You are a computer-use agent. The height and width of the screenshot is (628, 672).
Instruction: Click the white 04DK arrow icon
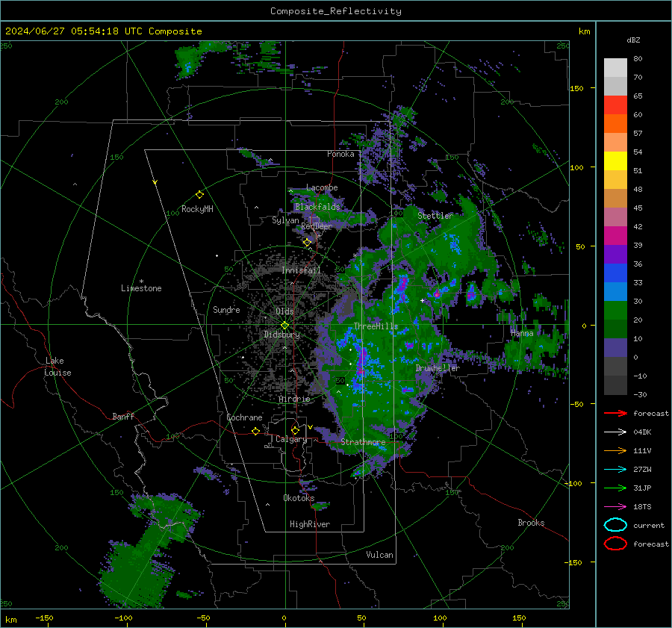[615, 432]
